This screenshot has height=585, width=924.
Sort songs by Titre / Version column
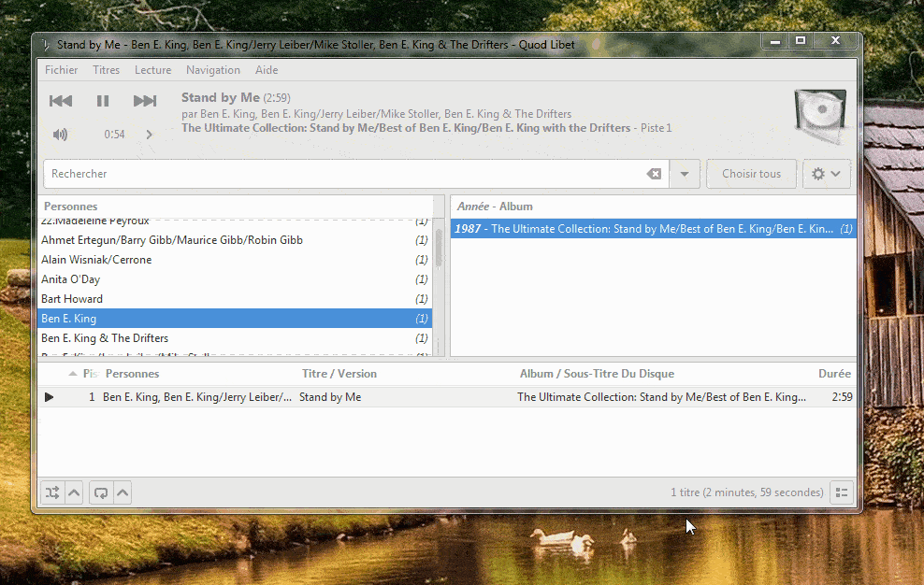pos(406,374)
